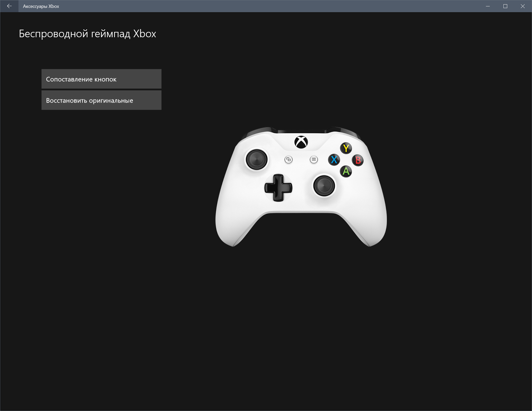Click the Xbox logo button on the controller
The height and width of the screenshot is (411, 532).
[301, 142]
